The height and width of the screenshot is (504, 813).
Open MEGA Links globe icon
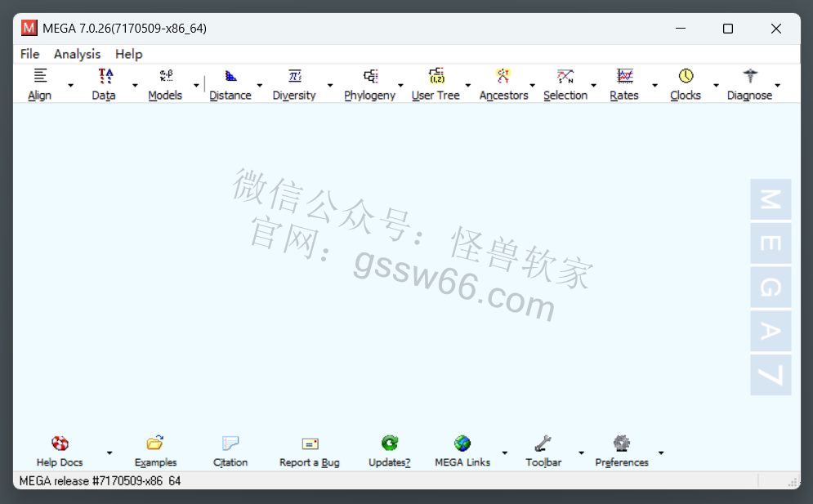(462, 444)
